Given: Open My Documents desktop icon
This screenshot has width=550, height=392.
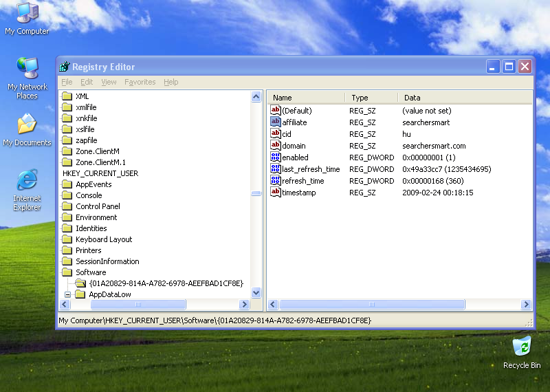Looking at the screenshot, I should click(x=27, y=129).
